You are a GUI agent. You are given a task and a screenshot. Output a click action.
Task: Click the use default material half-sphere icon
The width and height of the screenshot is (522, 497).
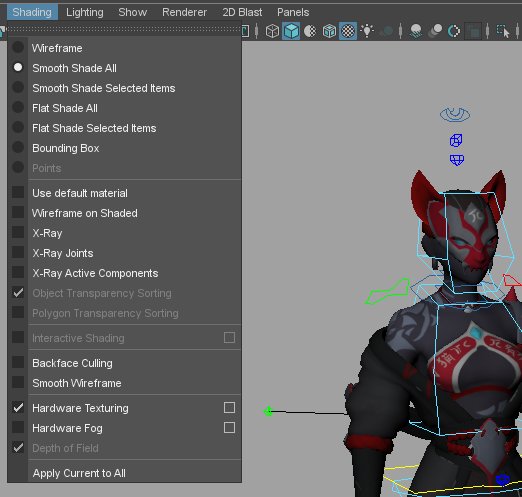point(310,31)
